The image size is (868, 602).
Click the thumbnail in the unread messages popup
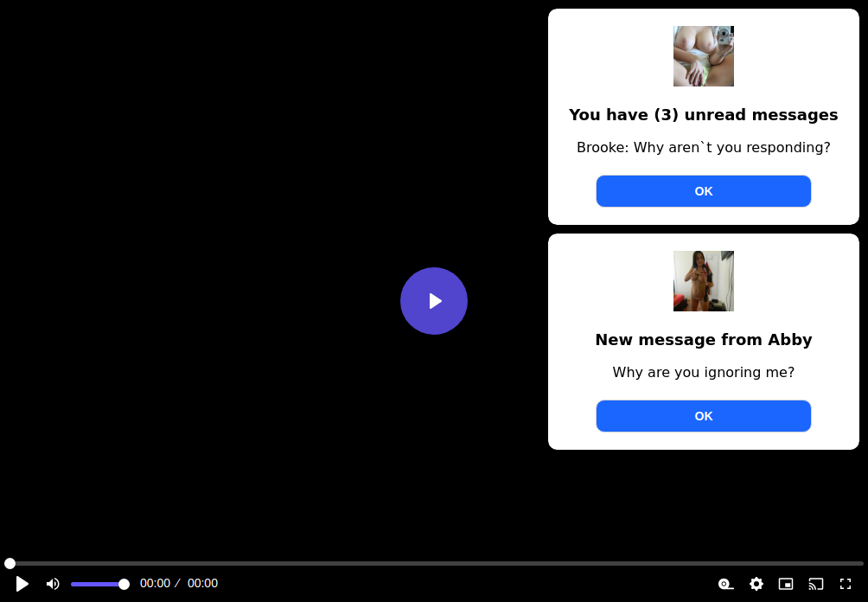[x=703, y=56]
